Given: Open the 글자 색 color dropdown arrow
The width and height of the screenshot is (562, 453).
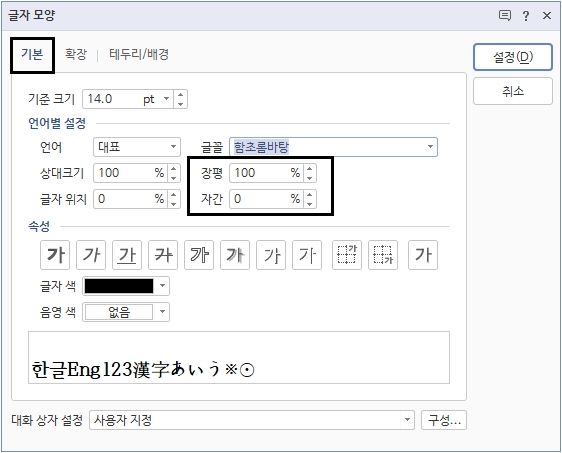Looking at the screenshot, I should 162,286.
